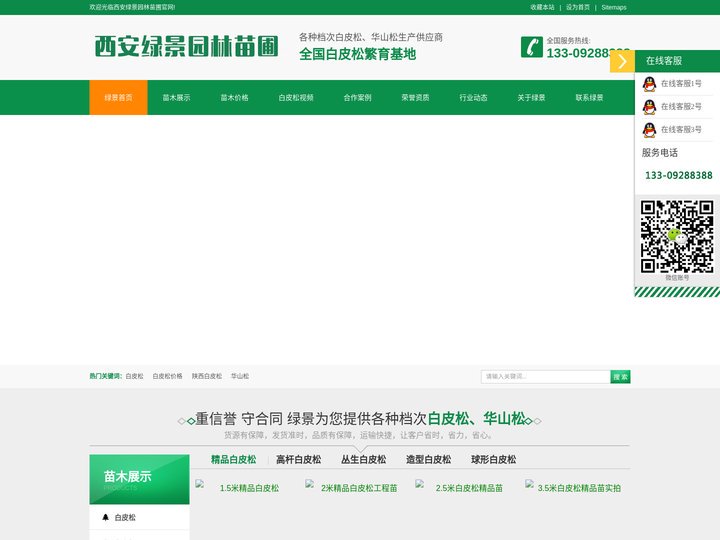Click the 全国白皮松繁育基地 slogan text
The height and width of the screenshot is (540, 720).
pyautogui.click(x=357, y=54)
